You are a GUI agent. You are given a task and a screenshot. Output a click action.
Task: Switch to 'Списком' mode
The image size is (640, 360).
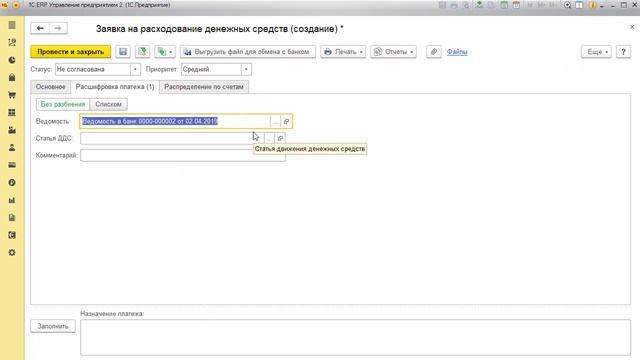pyautogui.click(x=109, y=104)
